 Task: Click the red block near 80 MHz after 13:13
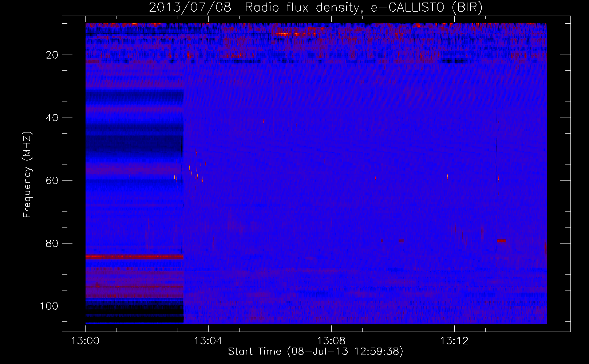pos(501,241)
